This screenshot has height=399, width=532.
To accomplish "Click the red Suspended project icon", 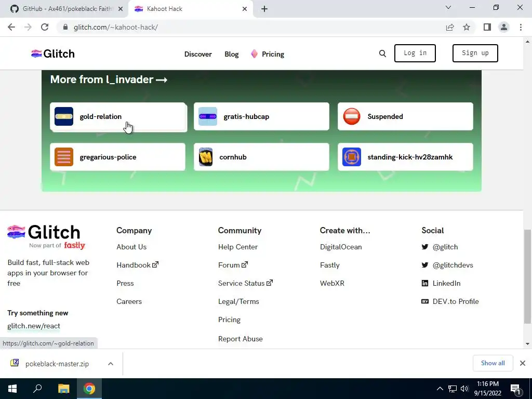I will (352, 116).
